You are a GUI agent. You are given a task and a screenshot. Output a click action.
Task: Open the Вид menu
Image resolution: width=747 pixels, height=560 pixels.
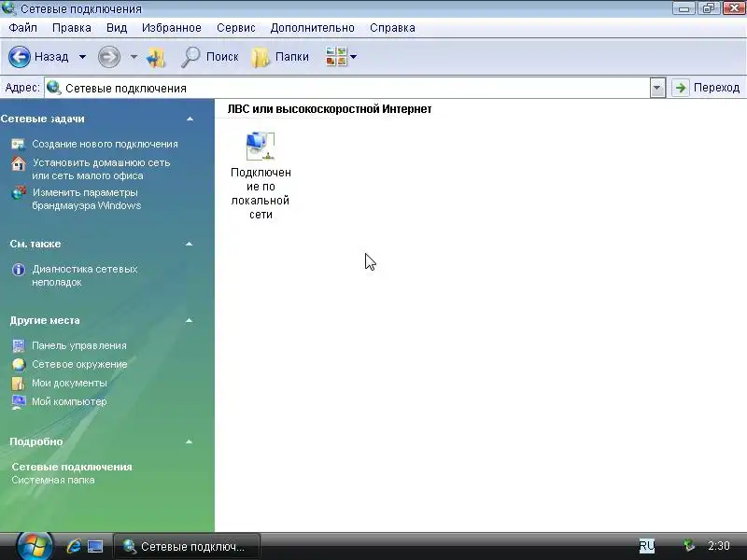(x=116, y=28)
